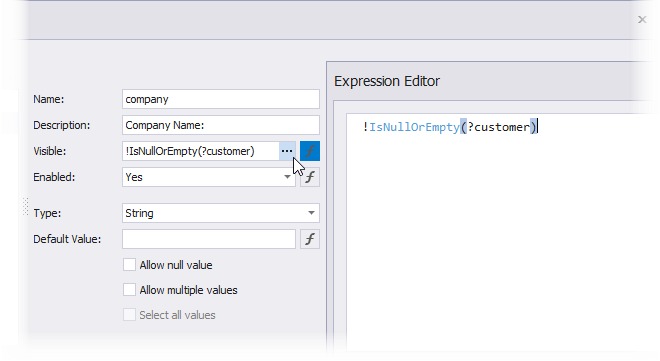The width and height of the screenshot is (660, 361).
Task: Click the Type: label
Action: (x=47, y=213)
